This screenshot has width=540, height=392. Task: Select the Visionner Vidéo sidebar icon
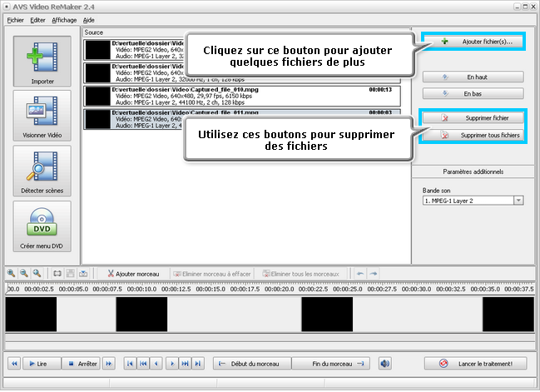(42, 116)
